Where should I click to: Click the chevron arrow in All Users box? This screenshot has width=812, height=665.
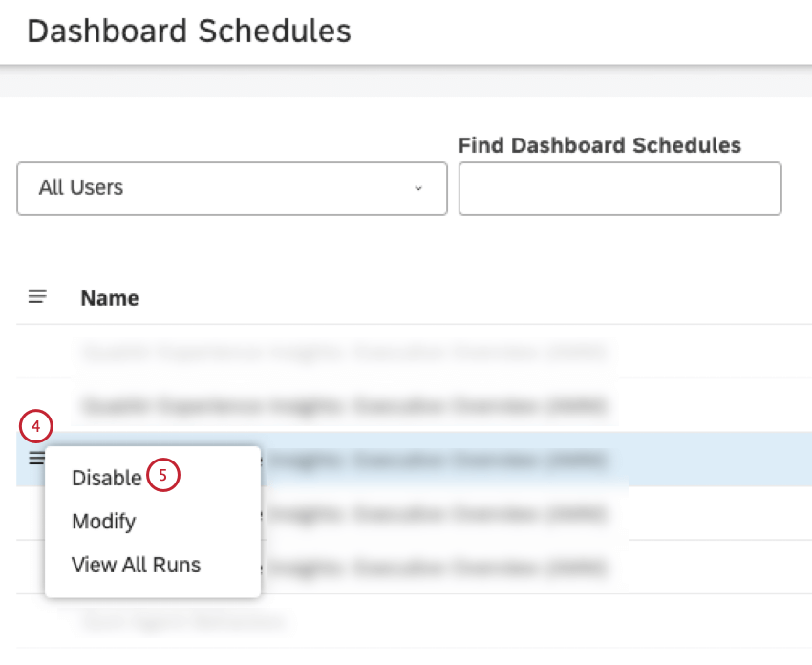coord(417,188)
